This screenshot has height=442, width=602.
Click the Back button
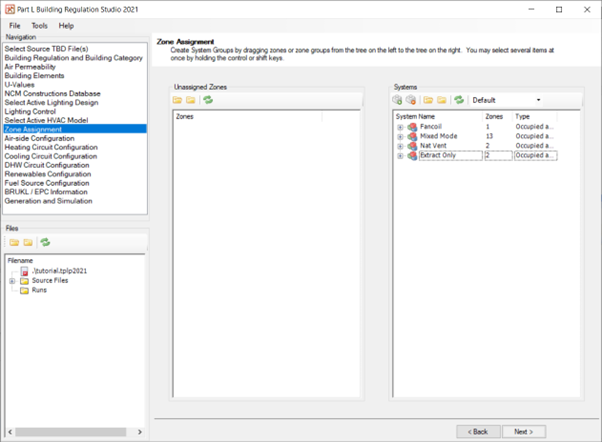(x=478, y=432)
